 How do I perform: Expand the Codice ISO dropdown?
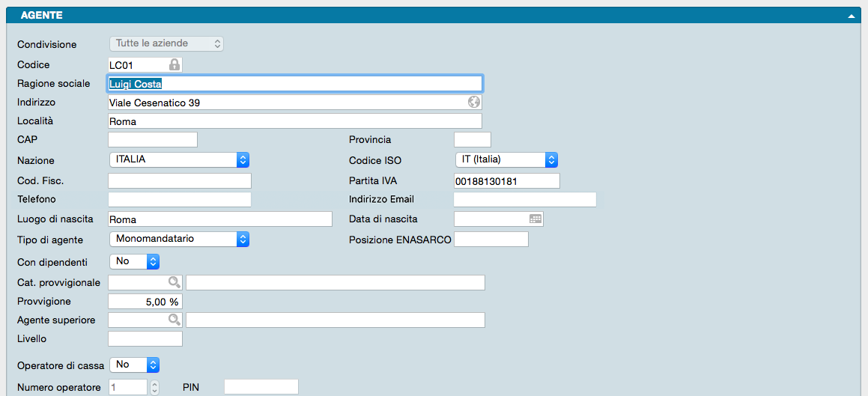pos(506,159)
